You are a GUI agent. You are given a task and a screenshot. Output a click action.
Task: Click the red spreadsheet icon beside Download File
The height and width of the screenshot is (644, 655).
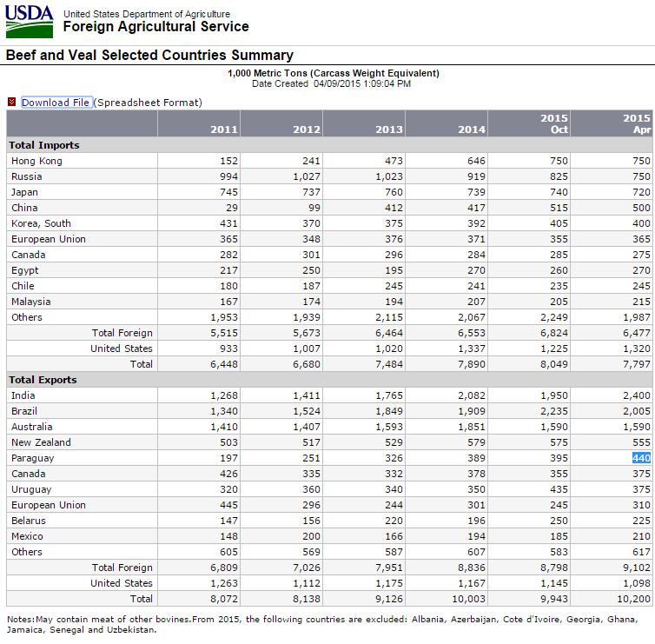pos(12,103)
